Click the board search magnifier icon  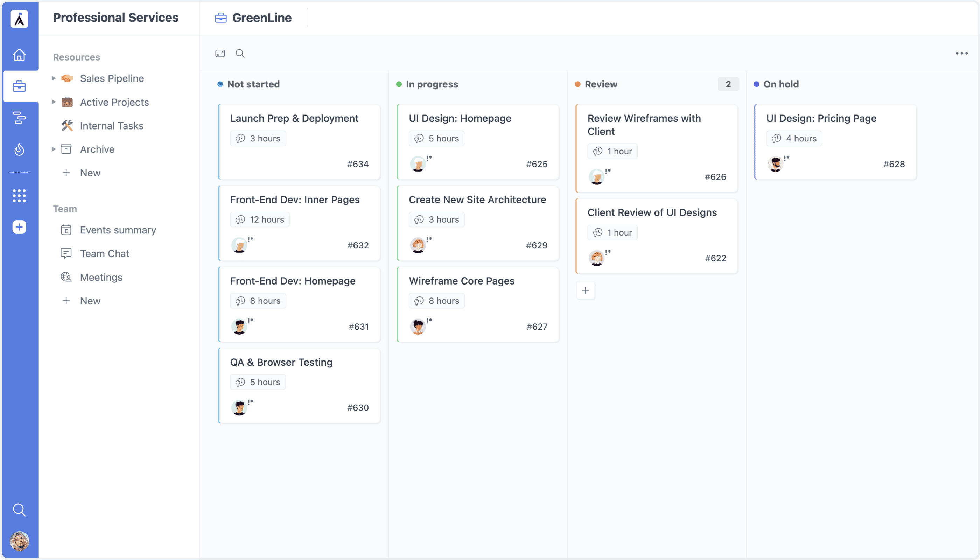(240, 54)
